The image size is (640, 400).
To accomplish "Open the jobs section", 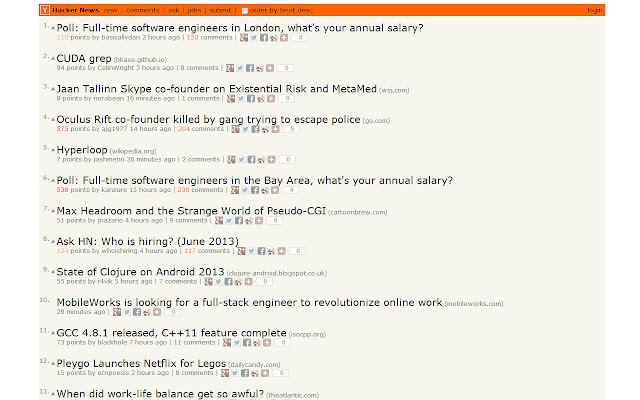I will [x=194, y=10].
